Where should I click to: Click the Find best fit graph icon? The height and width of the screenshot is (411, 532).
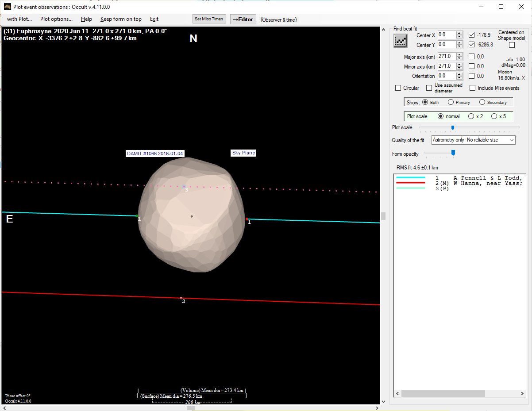click(401, 41)
